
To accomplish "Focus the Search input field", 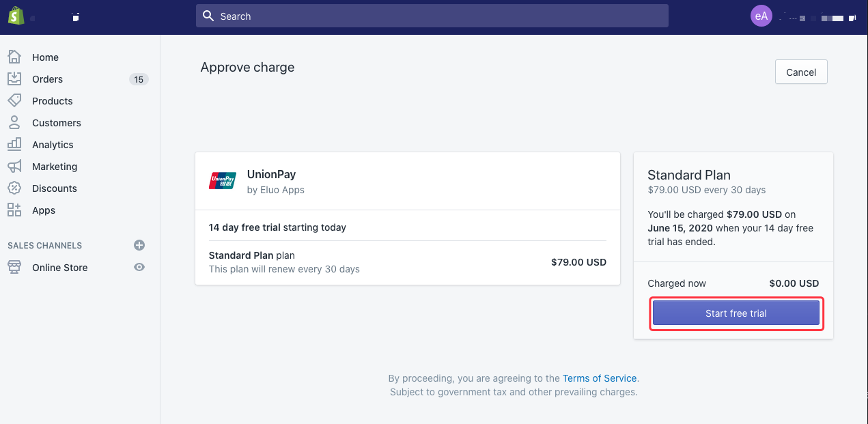I will tap(432, 16).
